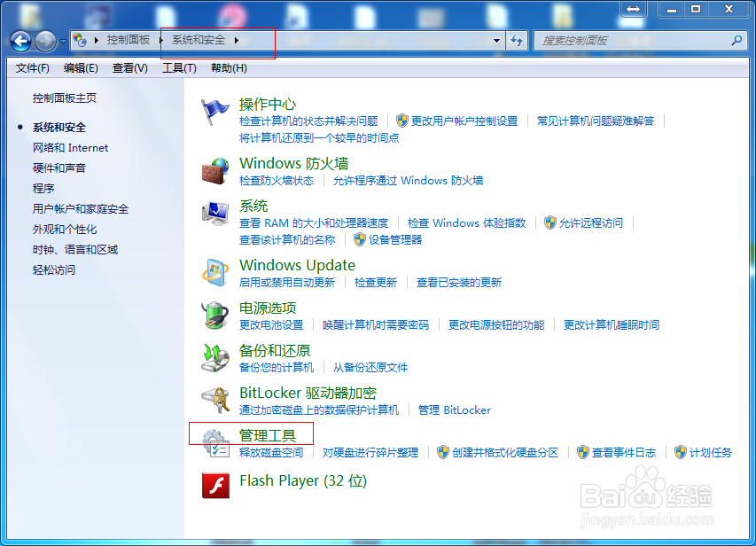Click 管理 BitLocker link
This screenshot has height=546, width=756.
point(454,410)
